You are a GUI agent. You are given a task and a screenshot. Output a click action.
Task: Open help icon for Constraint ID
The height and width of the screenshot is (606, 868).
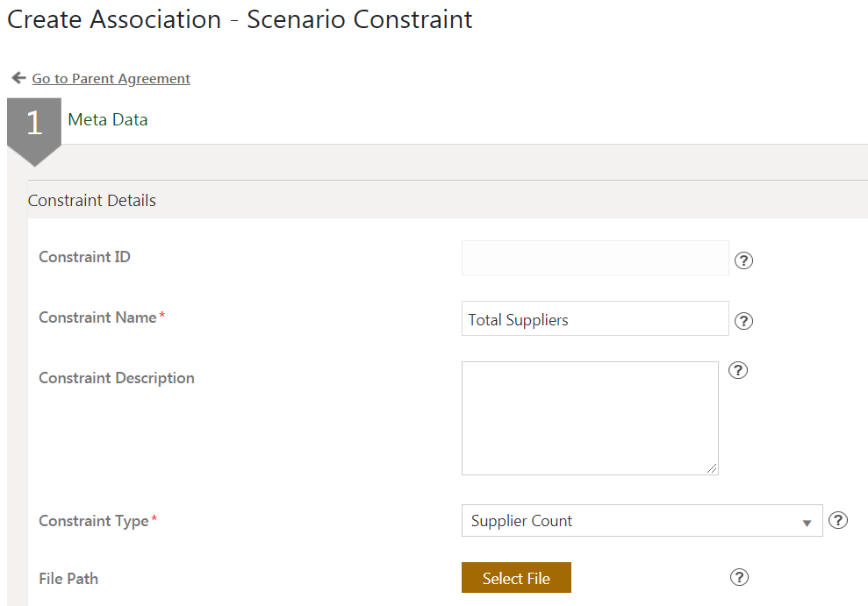[x=743, y=260]
